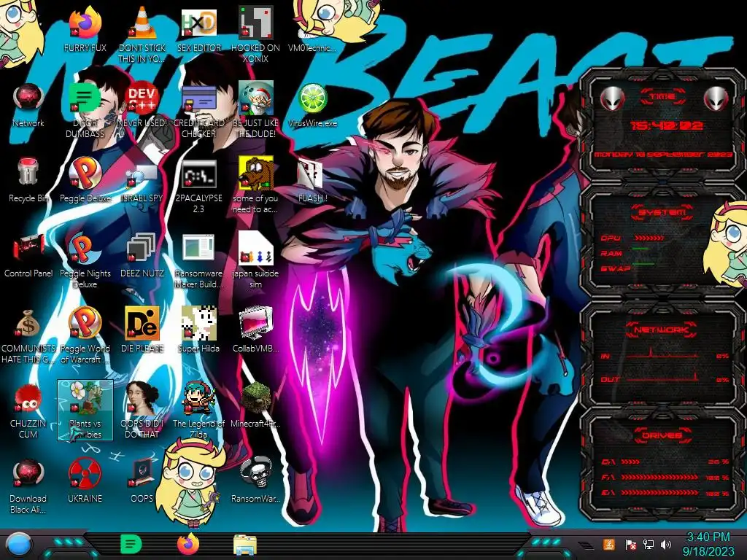Open the money bag COMMUNISTS HATE THIS icon

(x=28, y=324)
